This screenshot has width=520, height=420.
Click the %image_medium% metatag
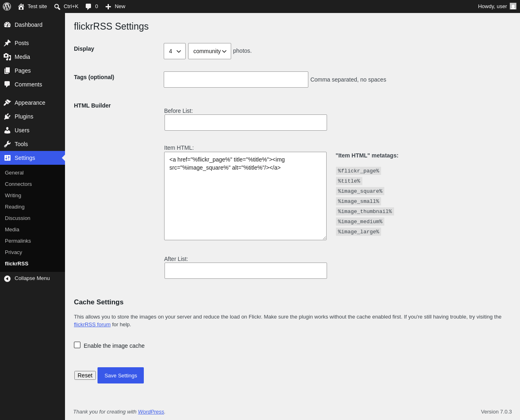pos(360,222)
